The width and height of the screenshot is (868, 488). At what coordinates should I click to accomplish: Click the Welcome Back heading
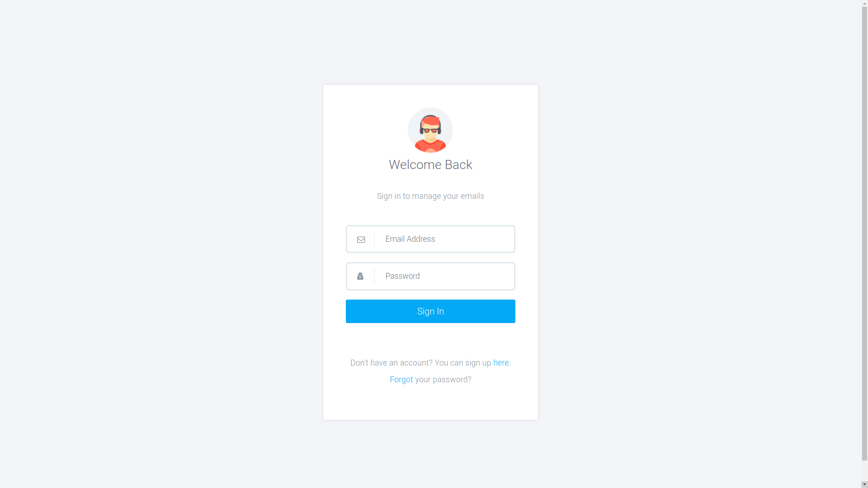pyautogui.click(x=430, y=165)
